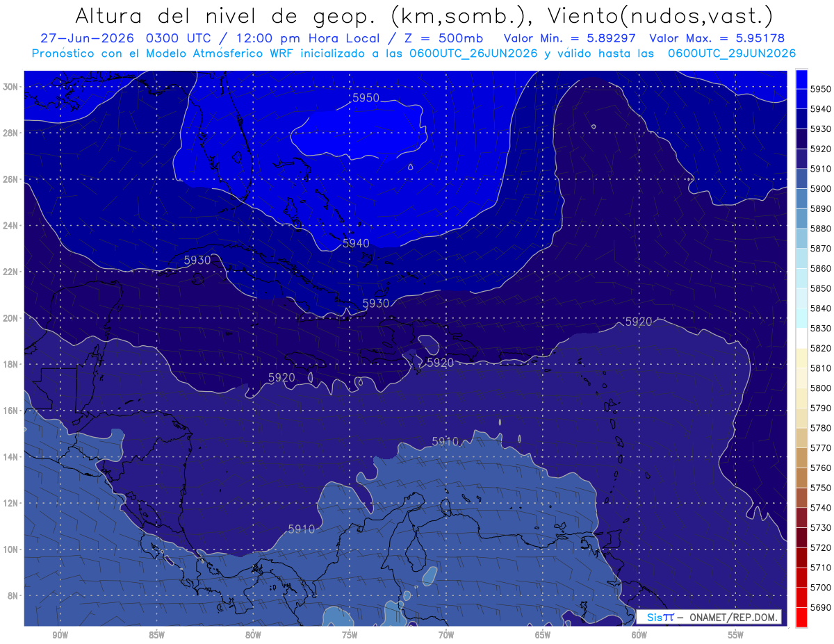Click the chart title 'Altura del nivel de geop.'
Viewport: 834px width, 644px height.
pyautogui.click(x=226, y=16)
